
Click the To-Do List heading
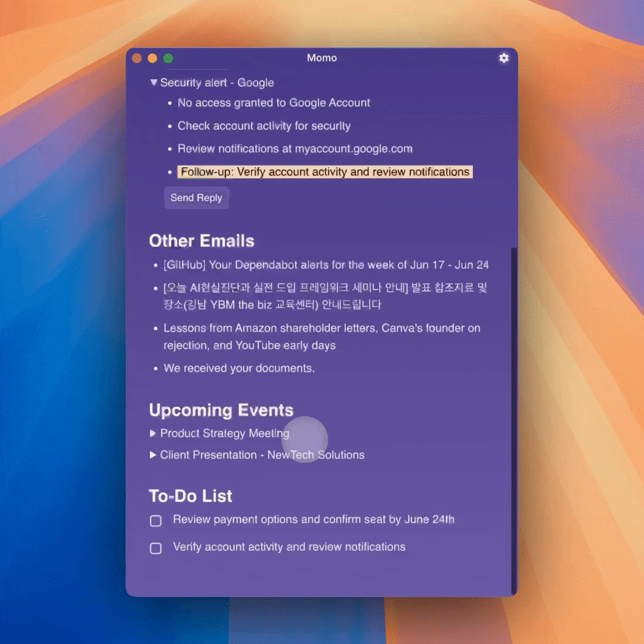[x=191, y=496]
